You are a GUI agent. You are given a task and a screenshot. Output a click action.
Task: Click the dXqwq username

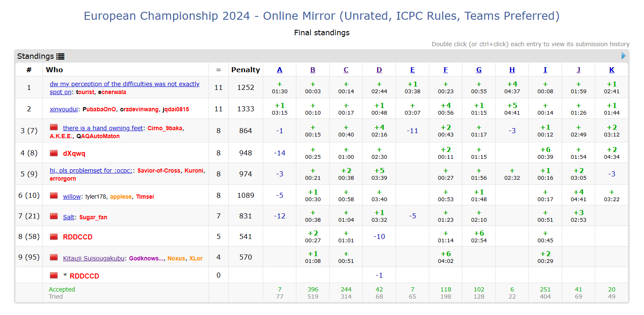[x=74, y=153]
